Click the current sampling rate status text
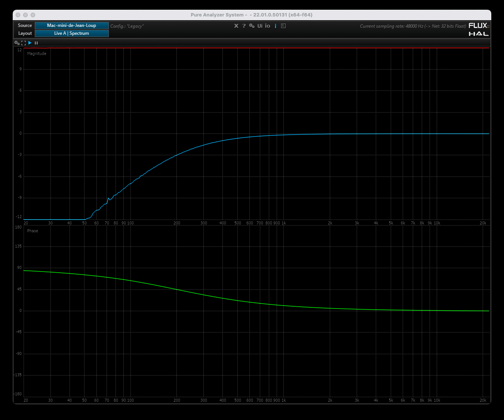The width and height of the screenshot is (504, 420). point(413,26)
